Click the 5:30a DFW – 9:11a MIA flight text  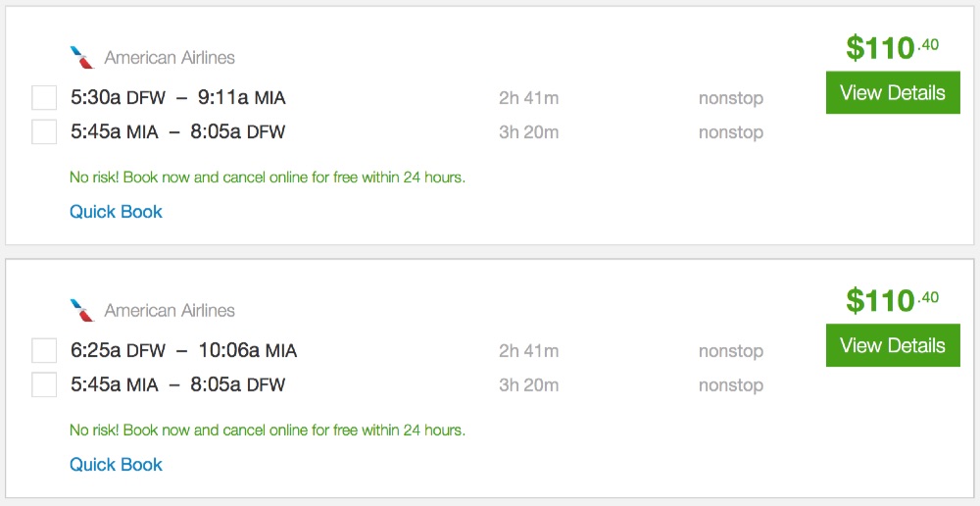coord(178,98)
